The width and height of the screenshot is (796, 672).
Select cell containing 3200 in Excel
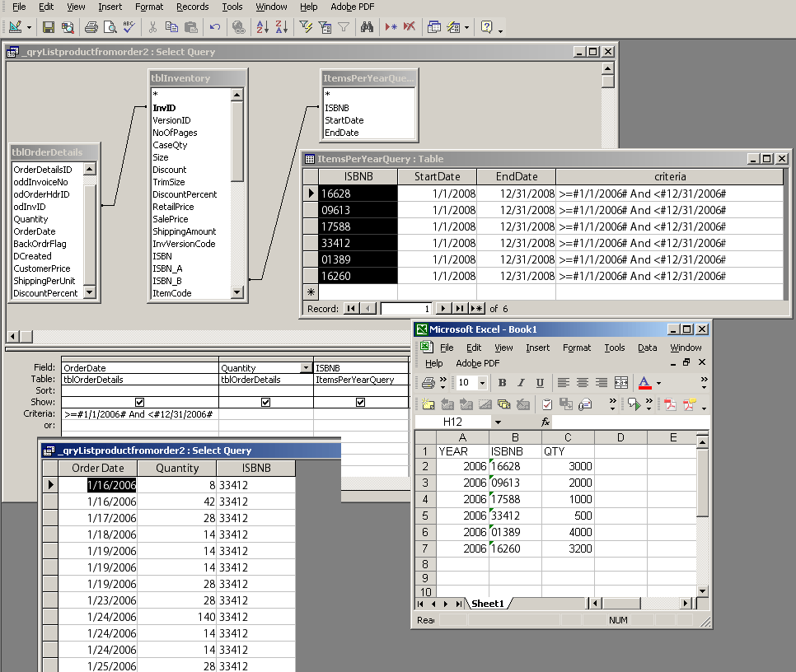click(x=568, y=548)
